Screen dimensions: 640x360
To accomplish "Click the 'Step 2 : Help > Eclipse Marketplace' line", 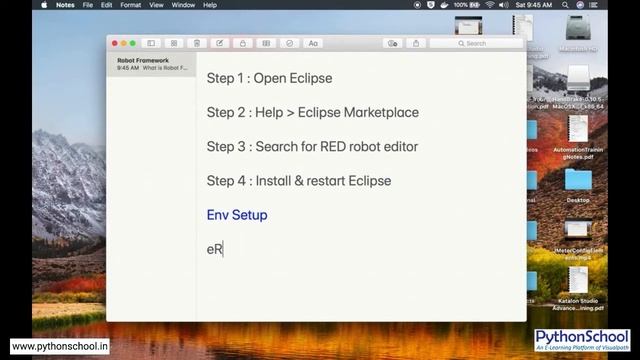I will pyautogui.click(x=313, y=113).
